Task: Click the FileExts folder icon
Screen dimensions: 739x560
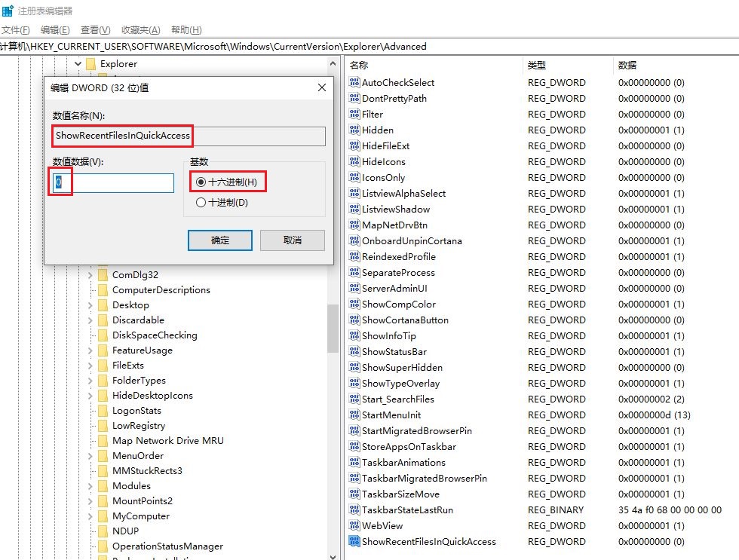Action: [x=103, y=366]
